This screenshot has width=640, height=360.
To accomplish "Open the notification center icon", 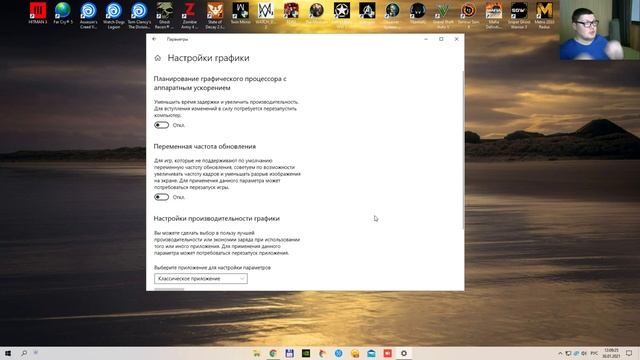I will (629, 353).
